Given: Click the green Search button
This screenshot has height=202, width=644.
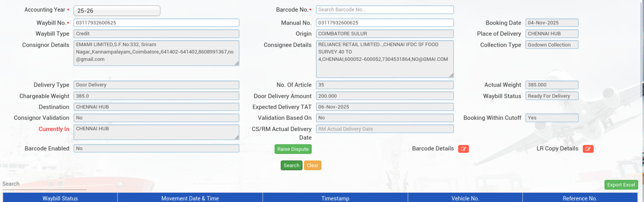Looking at the screenshot, I should 291,165.
